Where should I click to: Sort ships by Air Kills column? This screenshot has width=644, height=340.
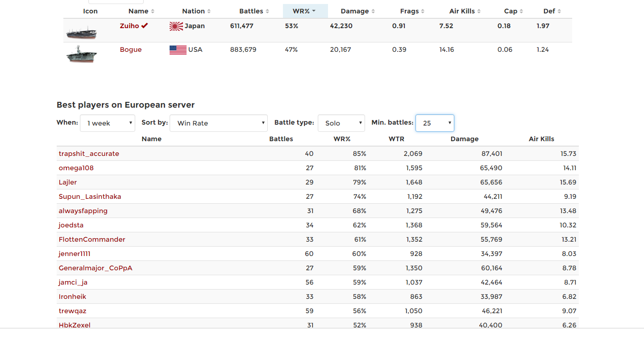coord(465,11)
